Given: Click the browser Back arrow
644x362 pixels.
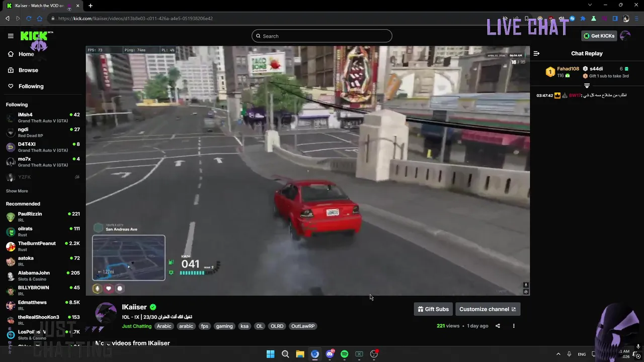Looking at the screenshot, I should [x=7, y=19].
